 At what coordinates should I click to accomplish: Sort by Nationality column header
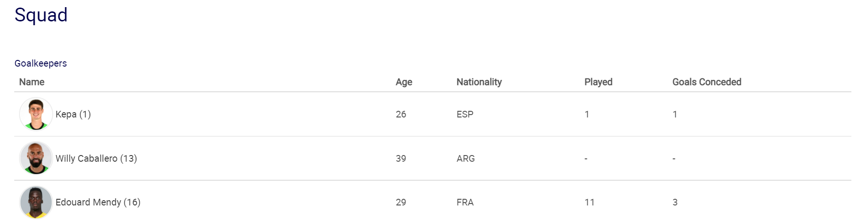click(479, 82)
